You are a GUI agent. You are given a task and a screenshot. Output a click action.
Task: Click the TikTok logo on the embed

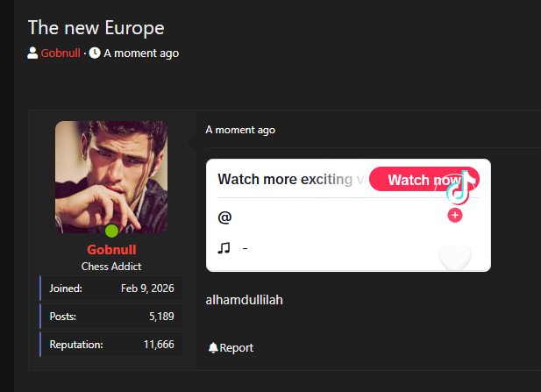coord(459,188)
